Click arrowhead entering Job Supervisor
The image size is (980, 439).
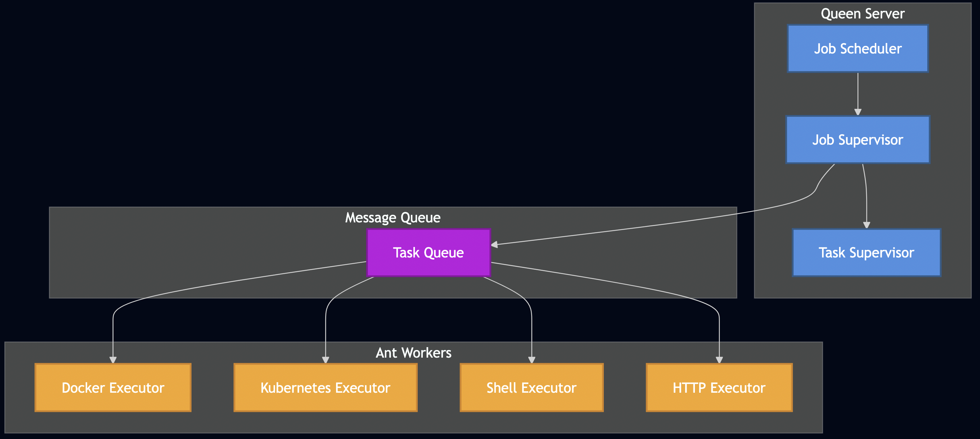point(858,112)
